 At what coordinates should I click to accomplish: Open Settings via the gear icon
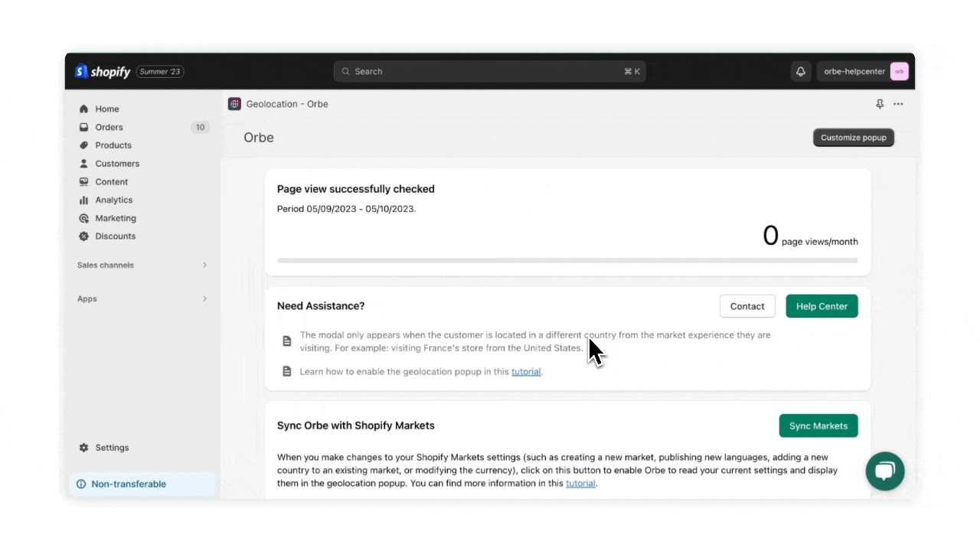[84, 448]
